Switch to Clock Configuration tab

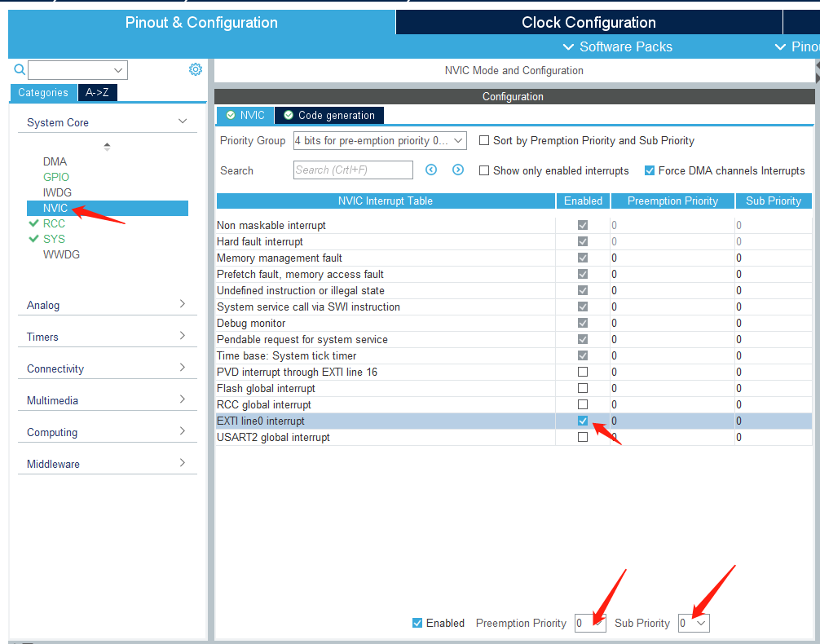tap(589, 23)
